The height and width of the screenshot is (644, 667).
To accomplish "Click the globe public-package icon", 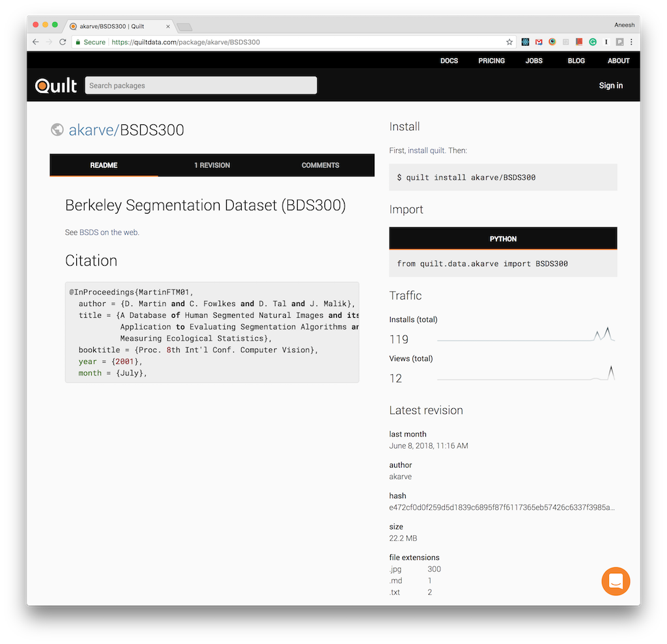I will click(57, 130).
